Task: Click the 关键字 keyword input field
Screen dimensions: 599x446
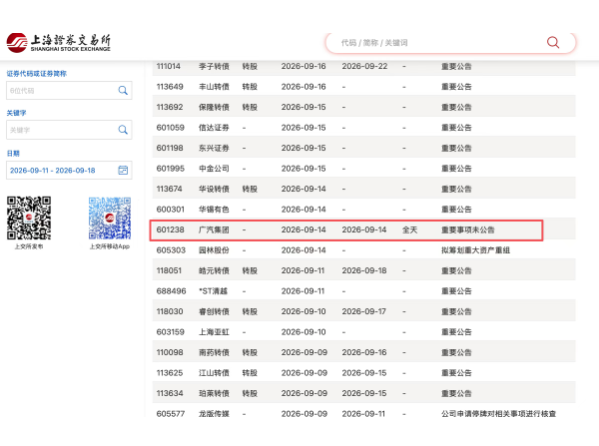Action: (69, 130)
